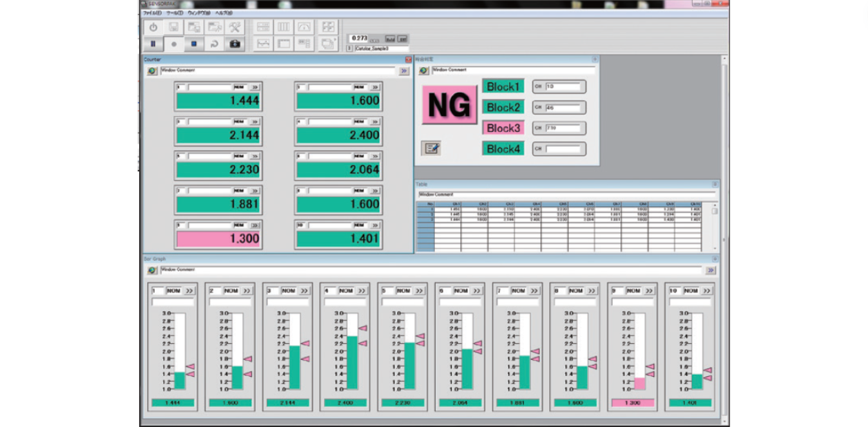Expand channel 10 options in Bar Graph
Image resolution: width=868 pixels, height=427 pixels.
click(x=706, y=291)
